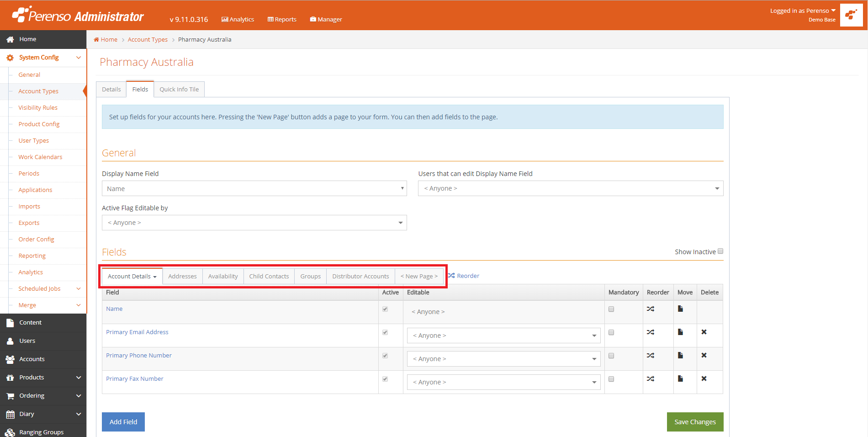The image size is (868, 437).
Task: Click the reorder shuffle icon for Name row
Action: 651,309
